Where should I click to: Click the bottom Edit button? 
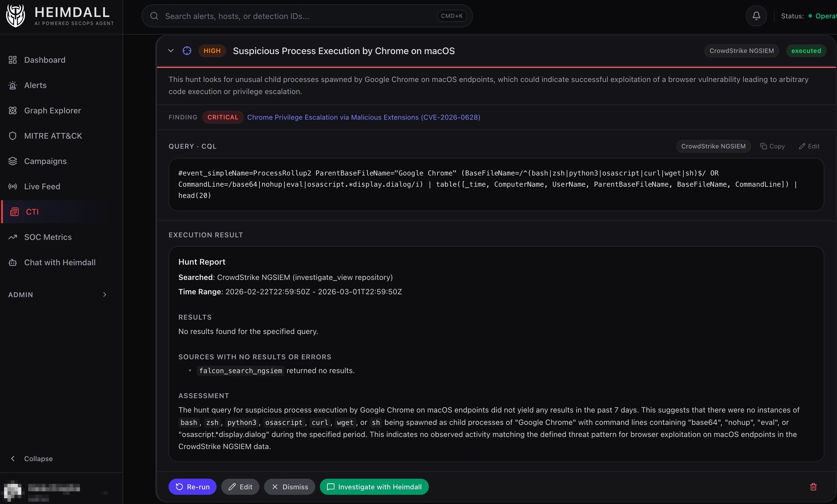click(x=240, y=487)
